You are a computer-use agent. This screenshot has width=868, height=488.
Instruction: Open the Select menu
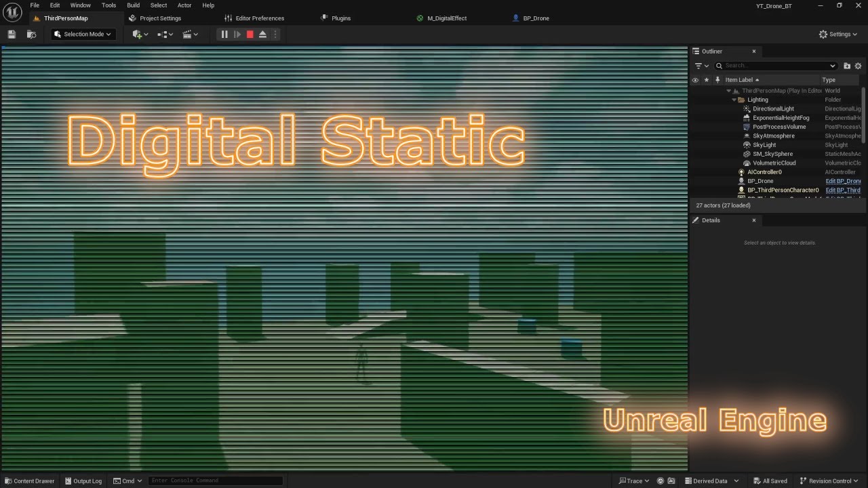click(159, 5)
